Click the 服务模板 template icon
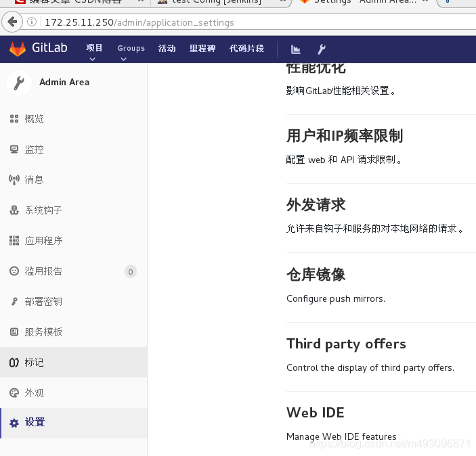The width and height of the screenshot is (476, 456). point(14,332)
